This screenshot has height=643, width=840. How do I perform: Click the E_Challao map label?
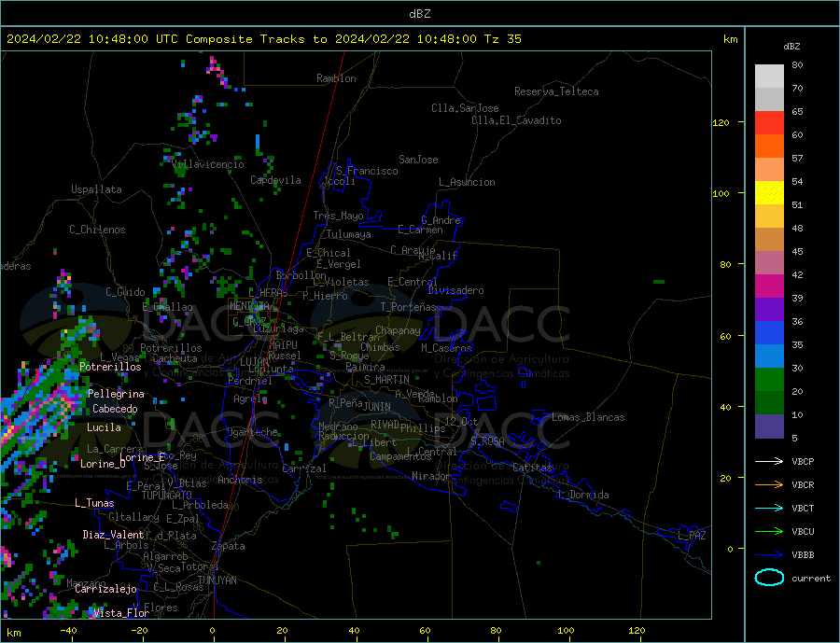coord(167,308)
